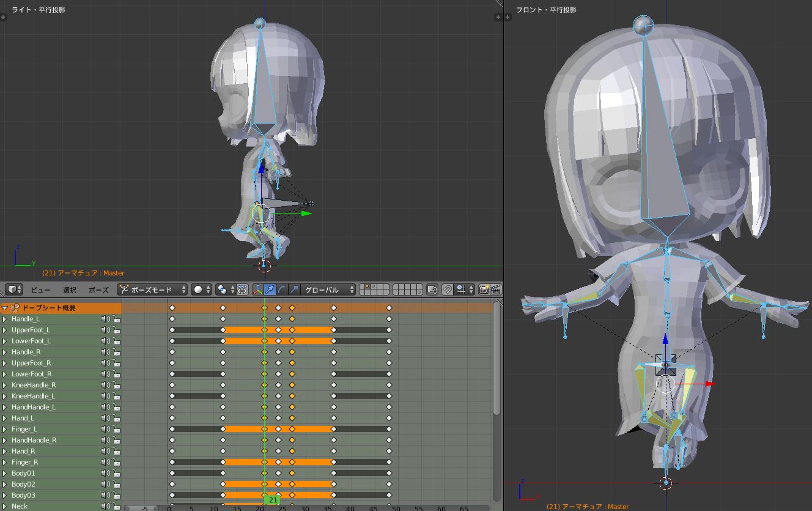This screenshot has width=812, height=511.
Task: Click the green frame 21 indicator
Action: click(x=273, y=501)
